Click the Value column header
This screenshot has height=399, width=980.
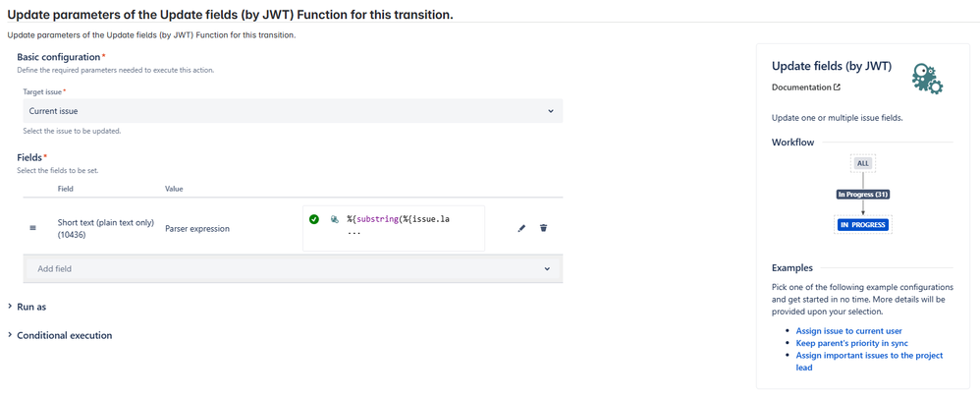coord(174,189)
